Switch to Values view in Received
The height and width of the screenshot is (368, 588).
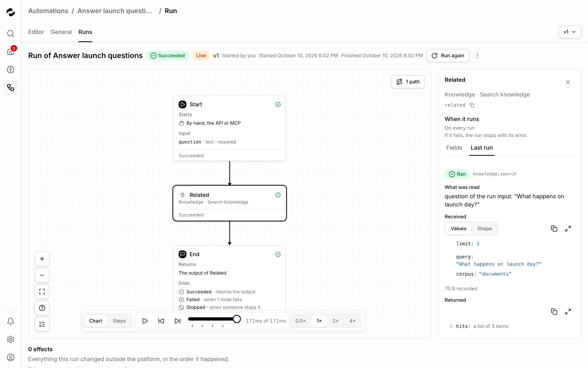coord(459,229)
